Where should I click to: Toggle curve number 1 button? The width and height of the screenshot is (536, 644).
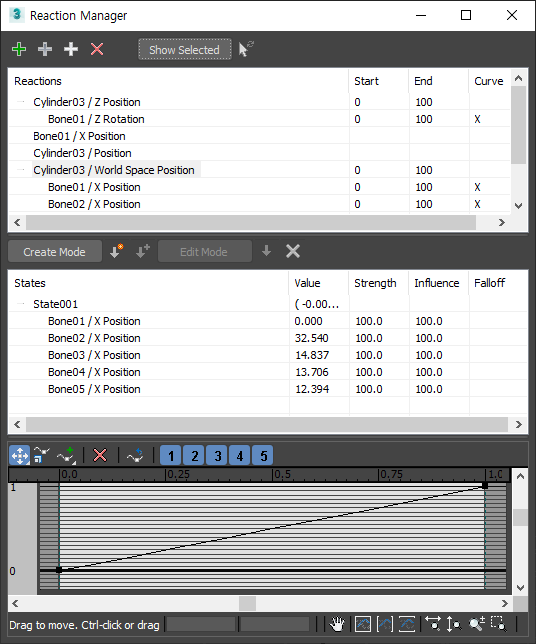coord(170,455)
